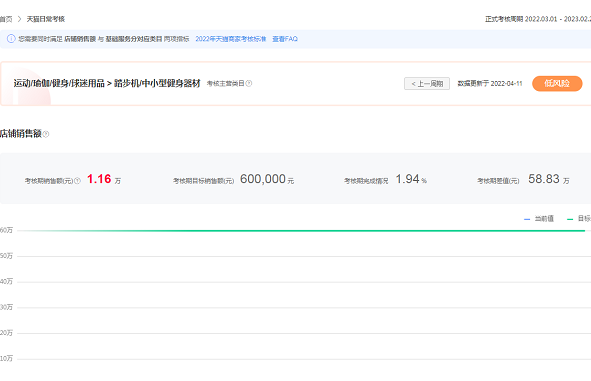Select category title 踏步机/中小型健身器材
The width and height of the screenshot is (591, 381).
click(157, 83)
